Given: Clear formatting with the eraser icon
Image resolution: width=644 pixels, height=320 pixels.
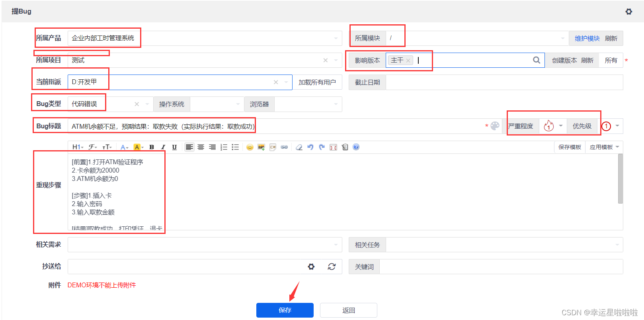Looking at the screenshot, I should 299,147.
